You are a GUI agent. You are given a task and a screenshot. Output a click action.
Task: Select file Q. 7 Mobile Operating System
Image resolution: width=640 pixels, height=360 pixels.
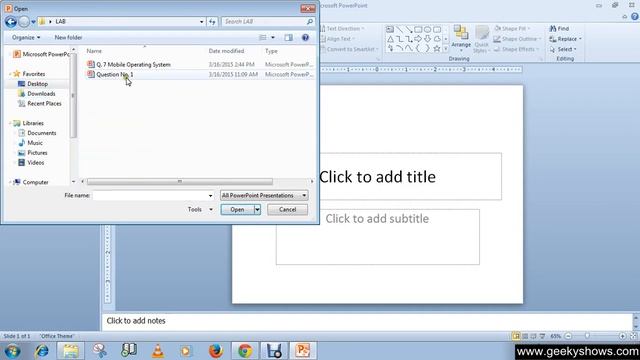point(133,64)
